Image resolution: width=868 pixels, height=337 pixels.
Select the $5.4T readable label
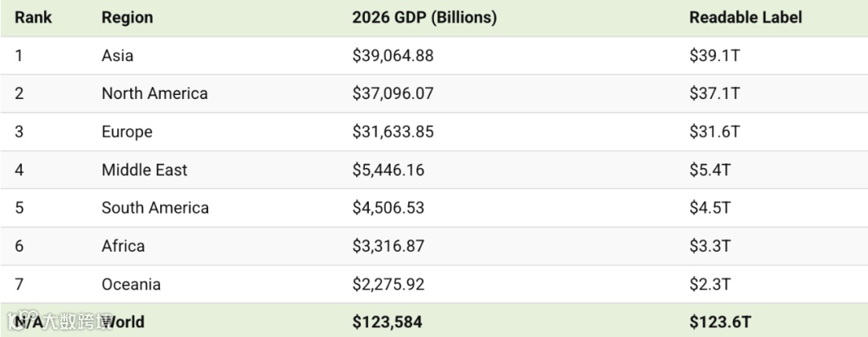(x=710, y=170)
